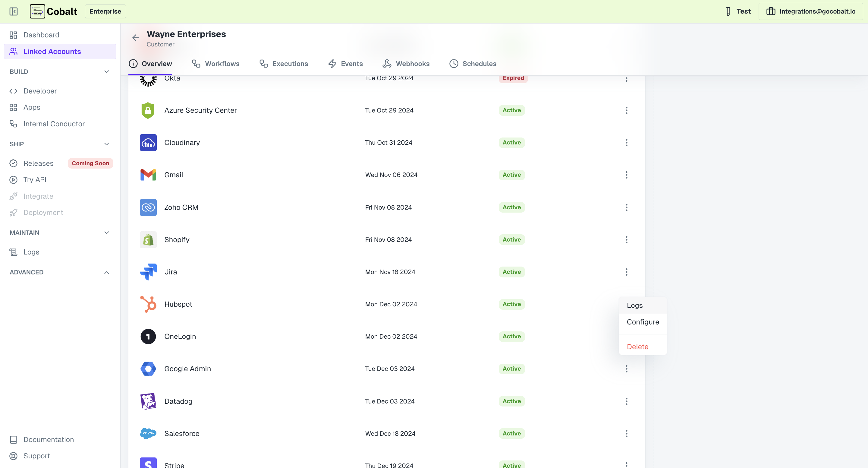
Task: Expand the SHIP section
Action: pyautogui.click(x=106, y=144)
